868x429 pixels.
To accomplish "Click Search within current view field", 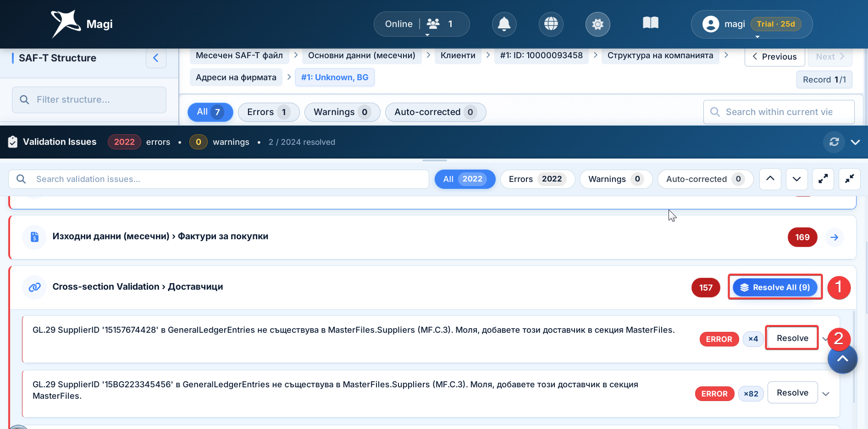I will click(x=779, y=112).
